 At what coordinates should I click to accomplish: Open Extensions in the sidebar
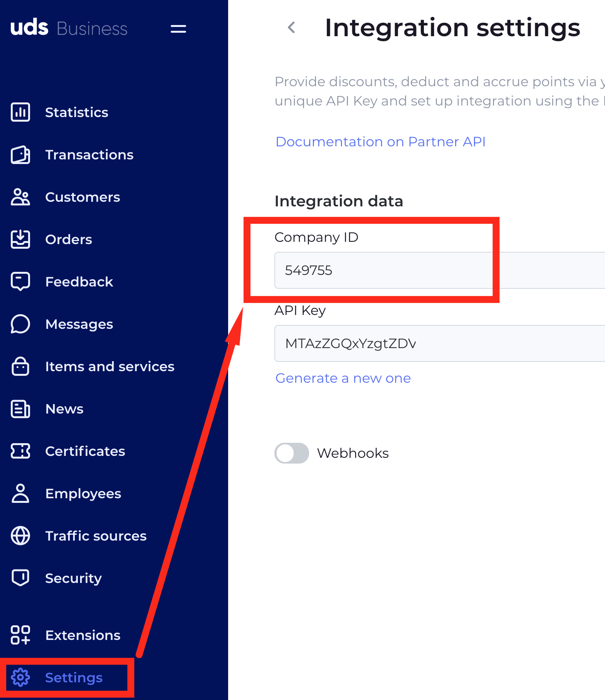tap(83, 635)
